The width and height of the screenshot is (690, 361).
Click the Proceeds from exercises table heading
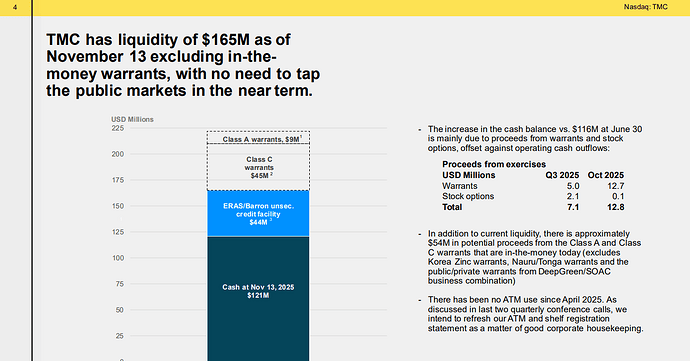pos(494,164)
